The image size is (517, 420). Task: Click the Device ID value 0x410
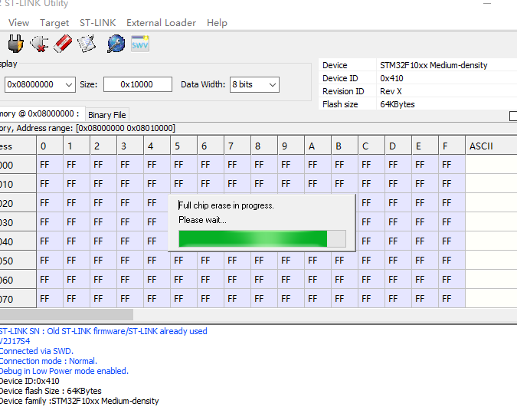(x=391, y=78)
